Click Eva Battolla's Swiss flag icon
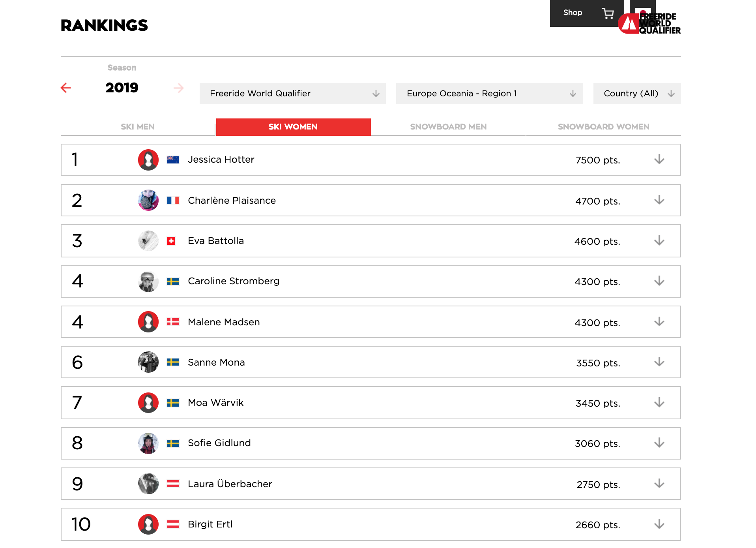 coord(171,241)
